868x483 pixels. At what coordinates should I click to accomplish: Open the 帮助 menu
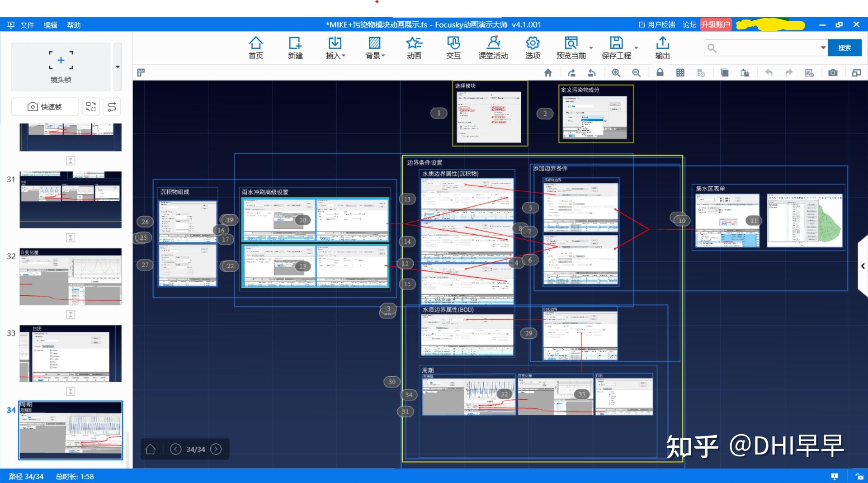pos(74,25)
